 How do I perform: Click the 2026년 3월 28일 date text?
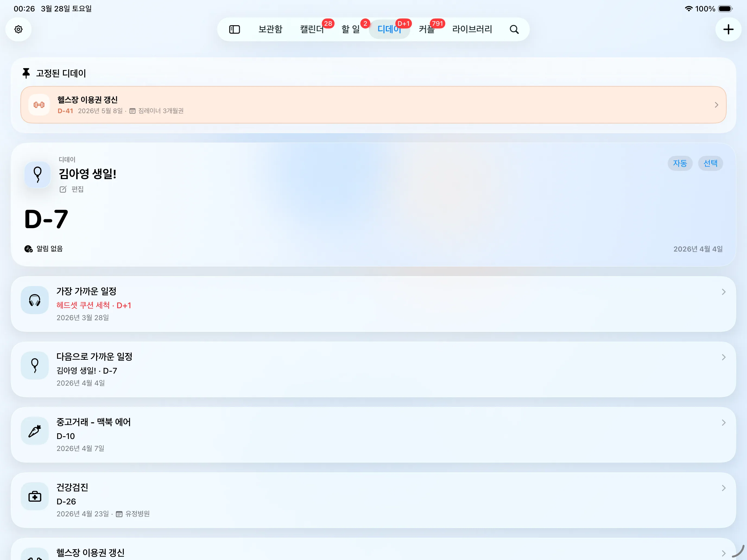pyautogui.click(x=83, y=318)
